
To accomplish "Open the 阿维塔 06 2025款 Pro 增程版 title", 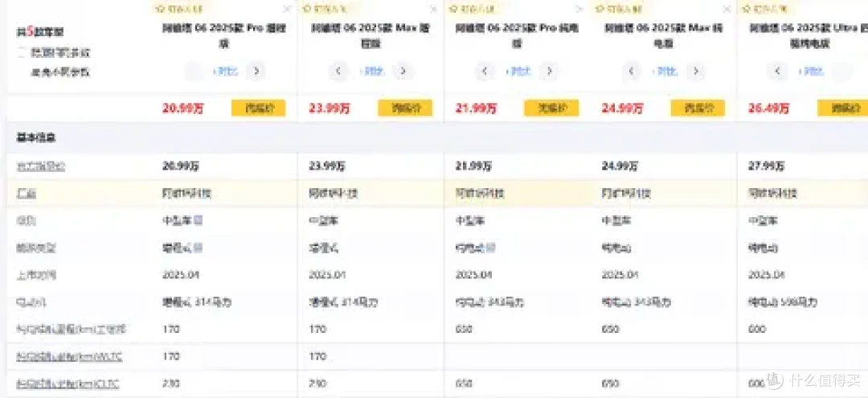I will pos(224,35).
